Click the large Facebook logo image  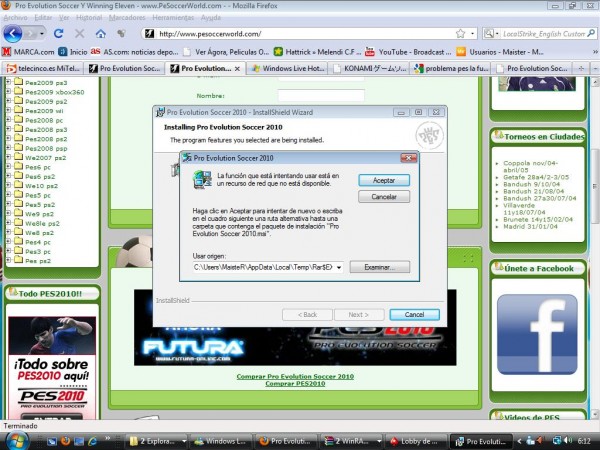[537, 334]
